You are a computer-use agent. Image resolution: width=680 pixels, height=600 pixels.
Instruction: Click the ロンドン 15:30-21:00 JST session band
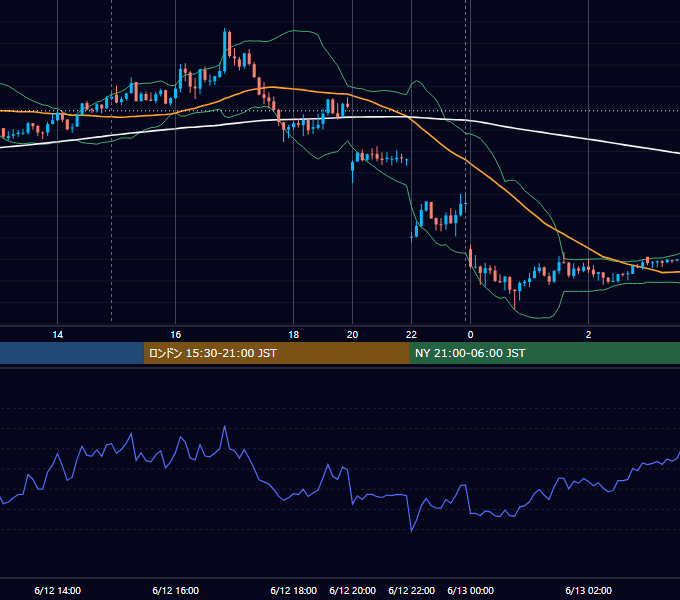click(x=276, y=353)
